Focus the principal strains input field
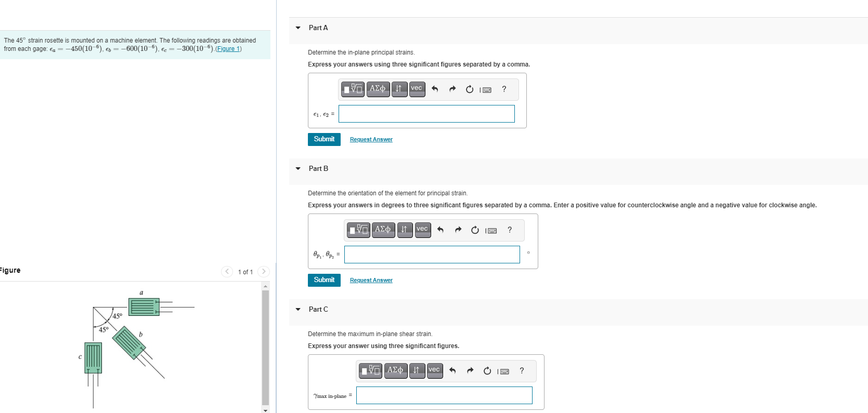The height and width of the screenshot is (413, 868). pos(426,114)
